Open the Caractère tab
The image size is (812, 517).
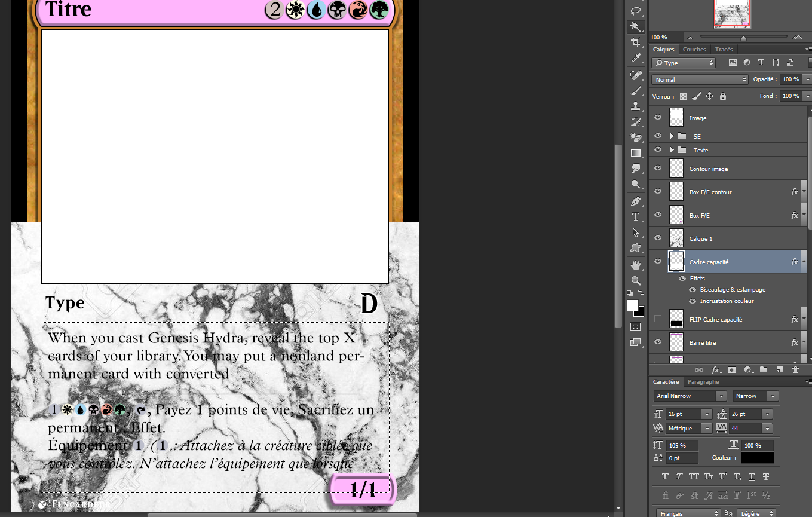666,381
